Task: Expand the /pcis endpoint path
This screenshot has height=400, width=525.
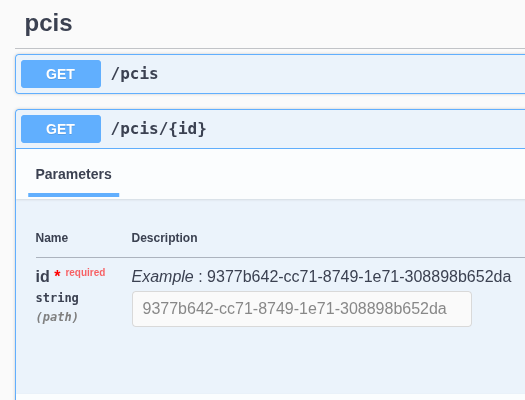Action: point(134,74)
